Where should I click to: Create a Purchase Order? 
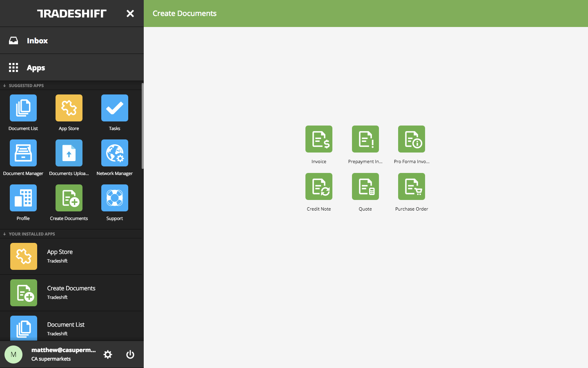click(411, 187)
